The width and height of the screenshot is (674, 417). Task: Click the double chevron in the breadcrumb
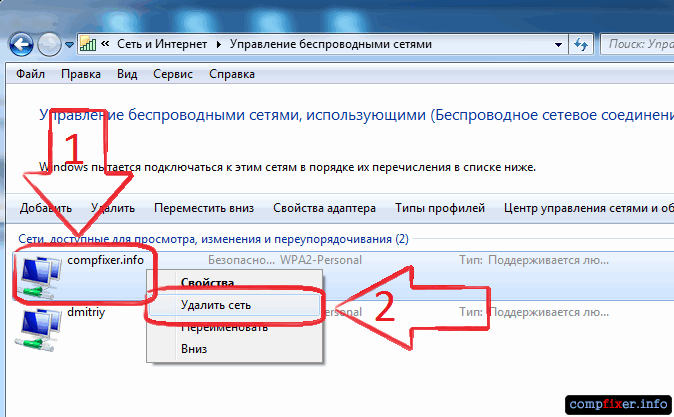(105, 44)
